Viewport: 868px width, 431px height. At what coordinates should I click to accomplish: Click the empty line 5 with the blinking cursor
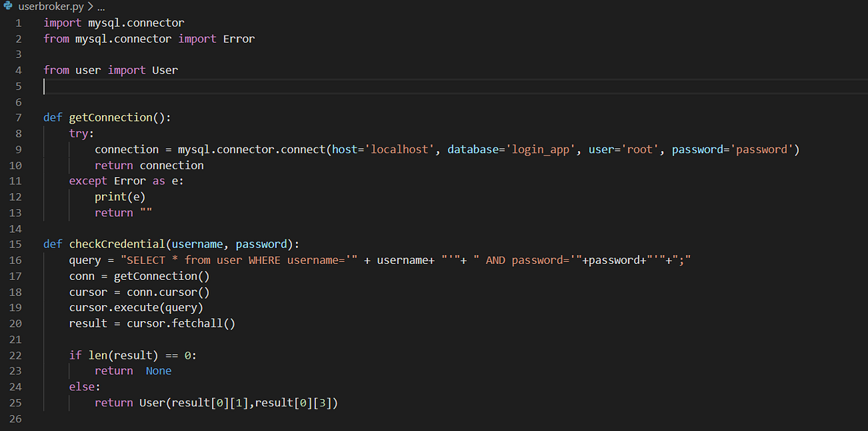point(46,85)
